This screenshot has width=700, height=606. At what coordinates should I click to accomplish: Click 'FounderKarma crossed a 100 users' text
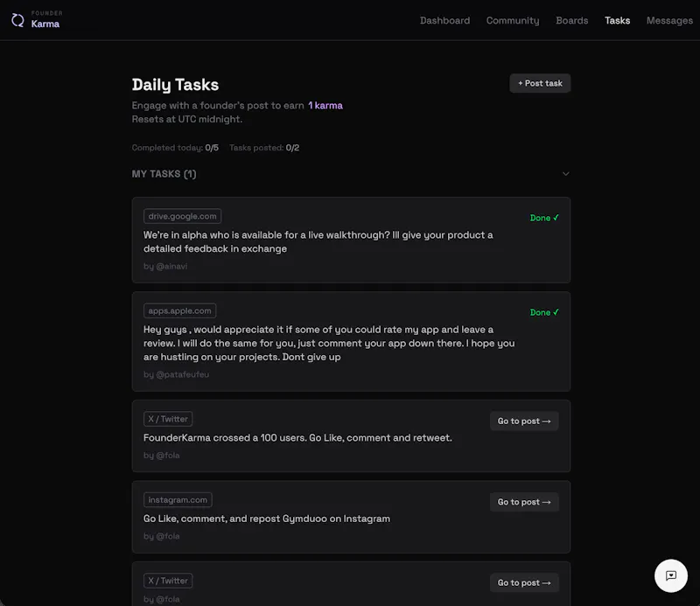point(297,438)
